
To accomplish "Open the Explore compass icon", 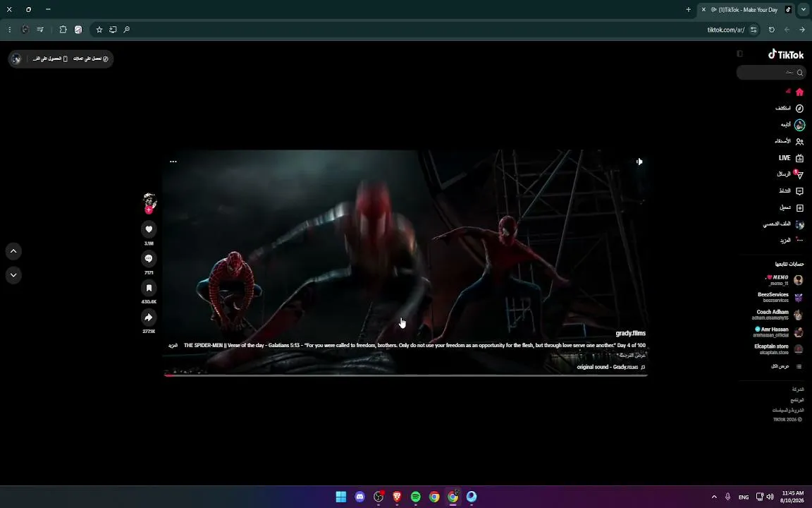I will click(x=799, y=109).
